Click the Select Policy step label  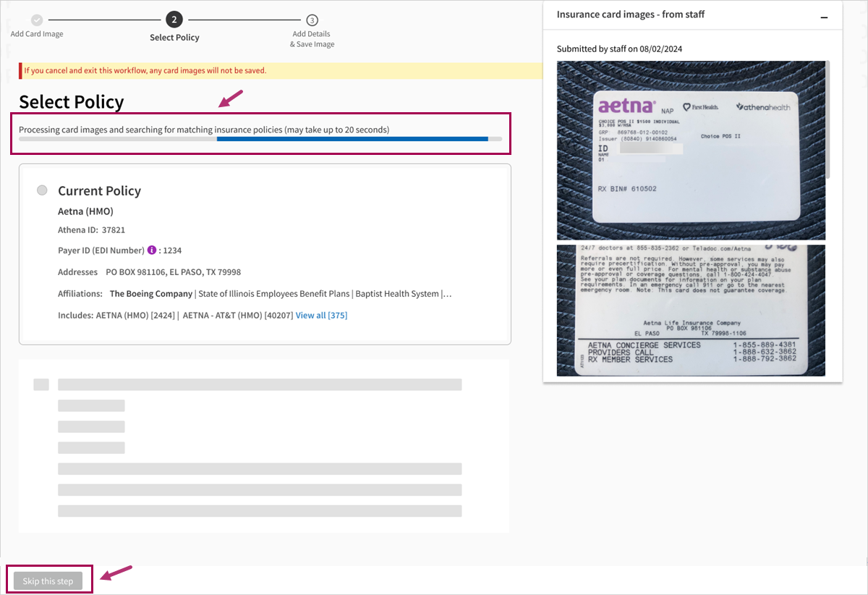(x=174, y=38)
